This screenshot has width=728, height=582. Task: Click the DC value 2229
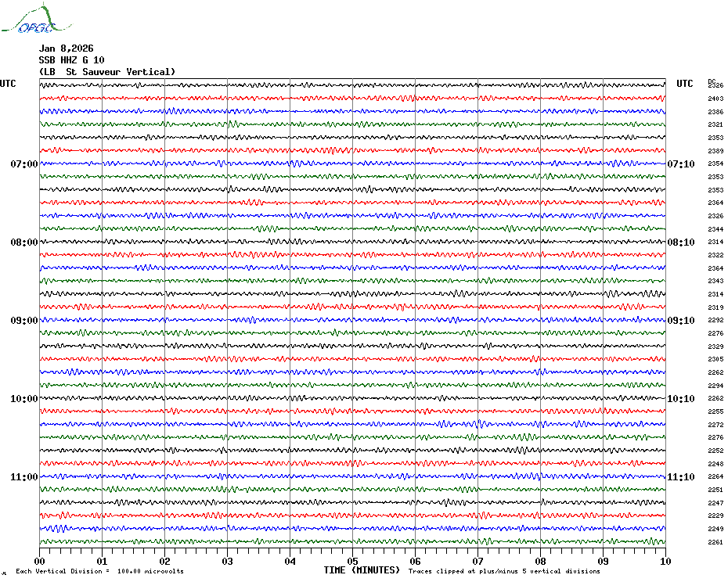click(715, 516)
